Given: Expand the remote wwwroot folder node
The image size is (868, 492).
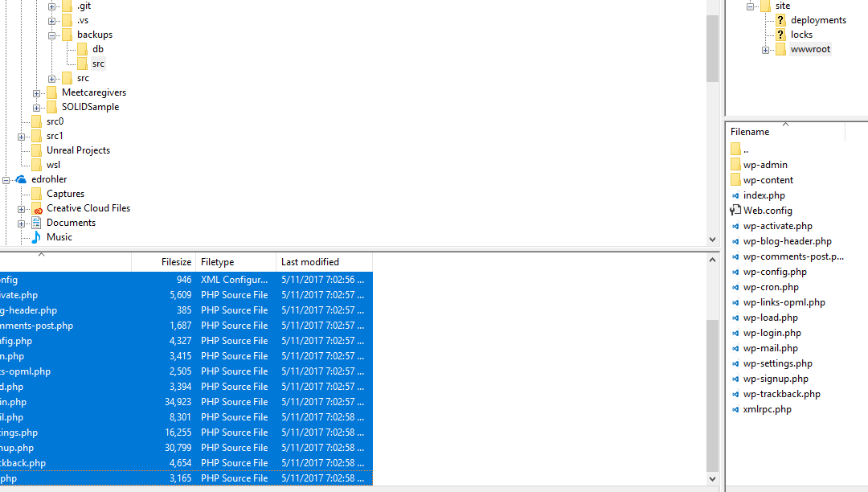Looking at the screenshot, I should (x=766, y=50).
